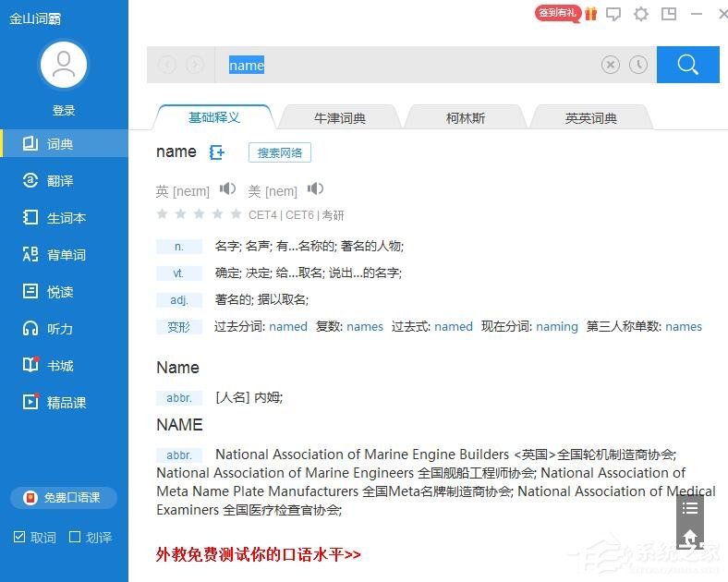
Task: Clear the search box text
Action: [611, 65]
